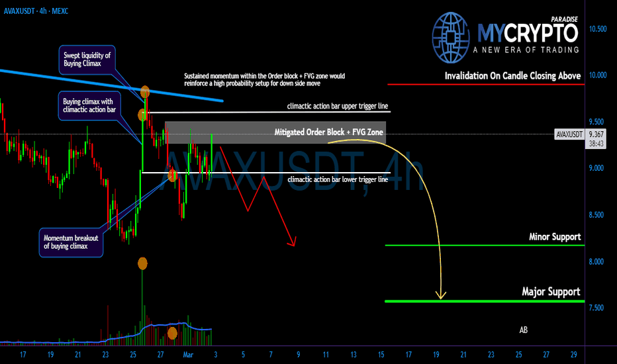
Task: Select the orange dot on the volume average line
Action: (x=172, y=332)
